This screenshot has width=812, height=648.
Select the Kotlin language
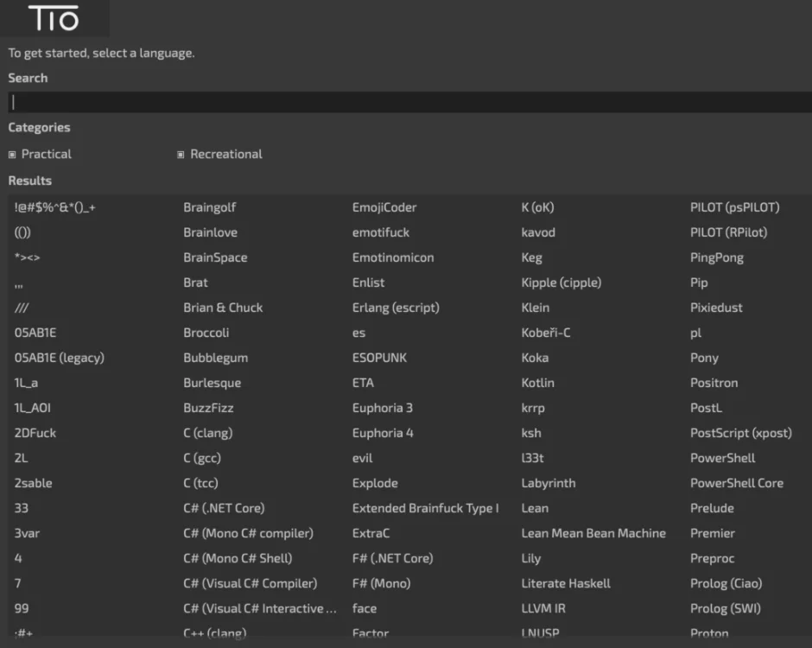[537, 383]
